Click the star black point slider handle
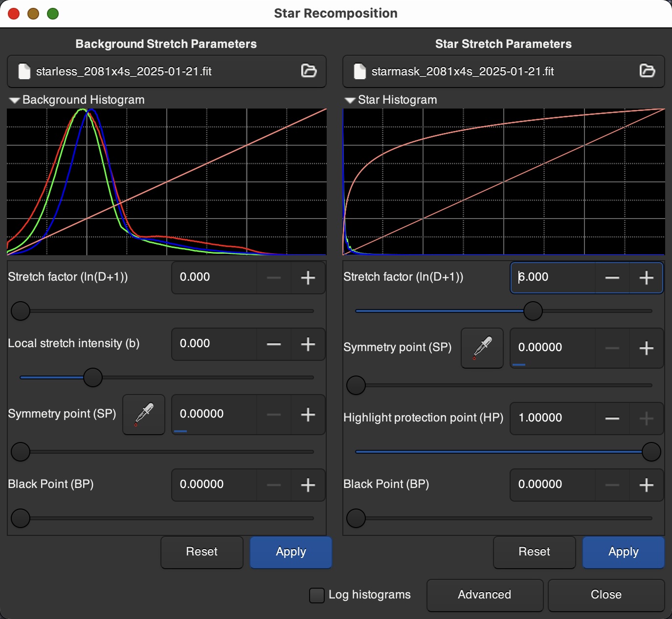Image resolution: width=672 pixels, height=619 pixels. click(x=356, y=518)
